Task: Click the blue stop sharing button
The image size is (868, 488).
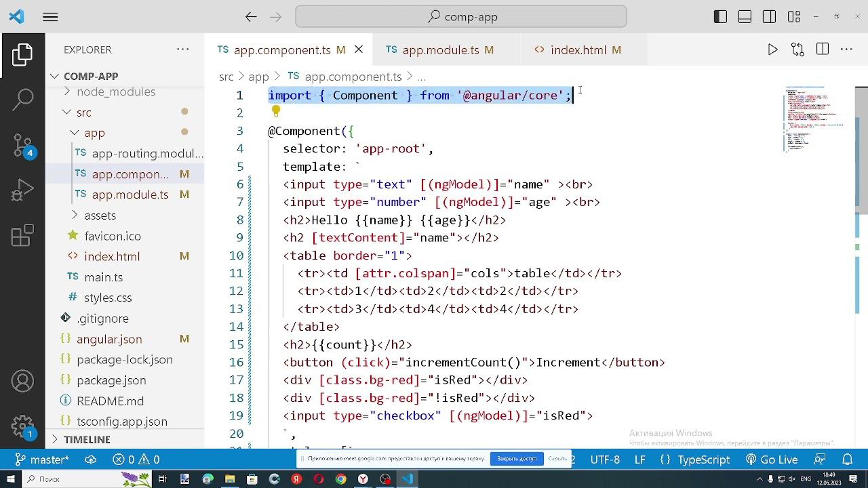Action: 517,459
